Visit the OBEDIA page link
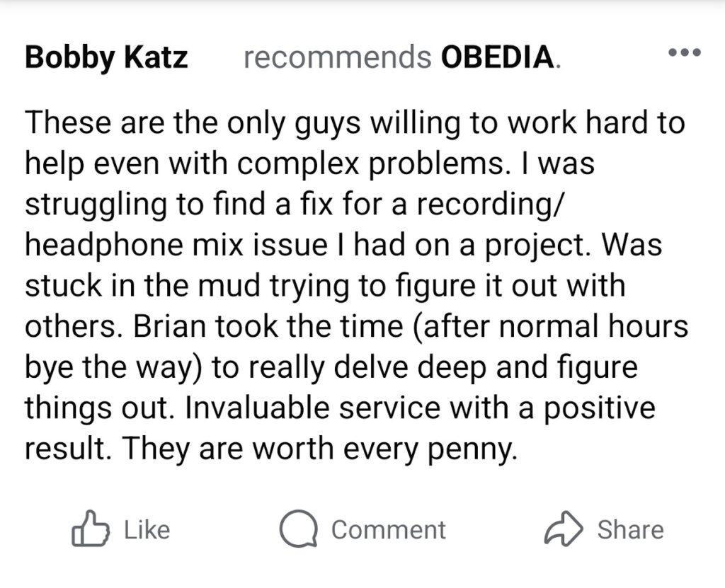This screenshot has width=725, height=588. point(498,57)
